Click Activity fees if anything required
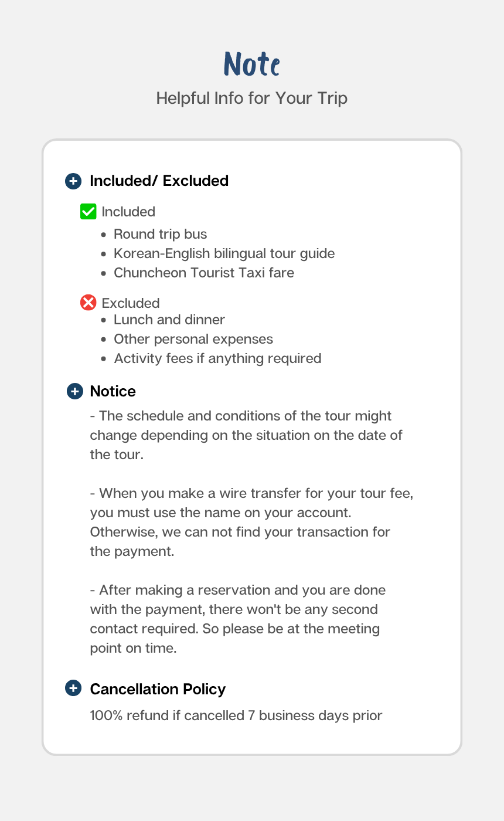The image size is (504, 821). click(217, 358)
